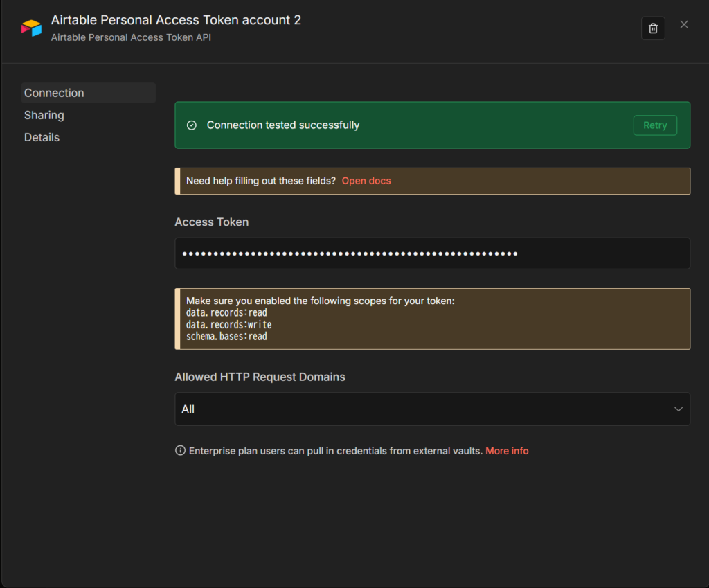This screenshot has height=588, width=709.
Task: Delete this credential with the trash icon
Action: (653, 28)
